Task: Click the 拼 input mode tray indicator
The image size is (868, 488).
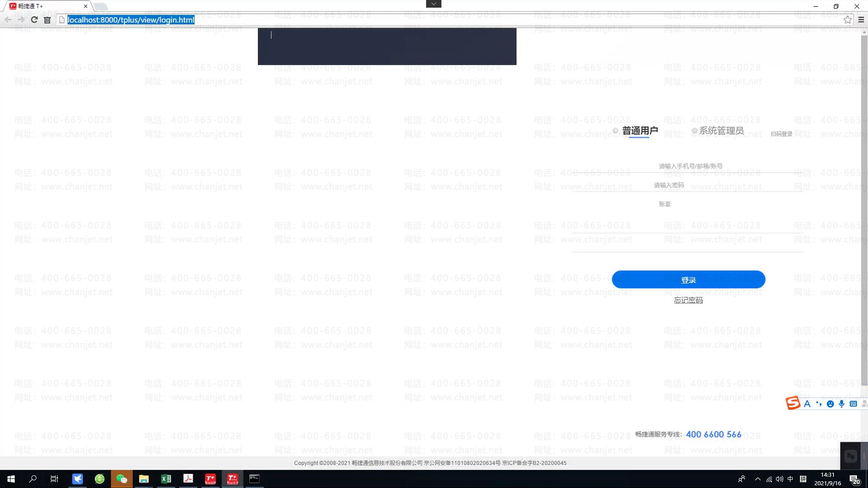Action: point(803,479)
